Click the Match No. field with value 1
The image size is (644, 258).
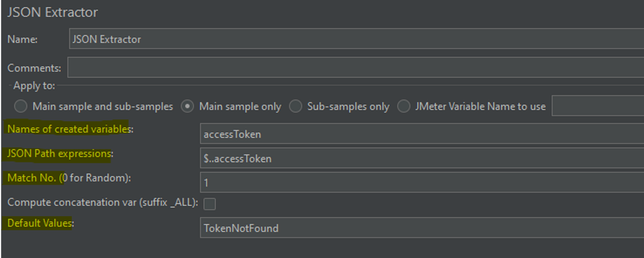click(421, 182)
